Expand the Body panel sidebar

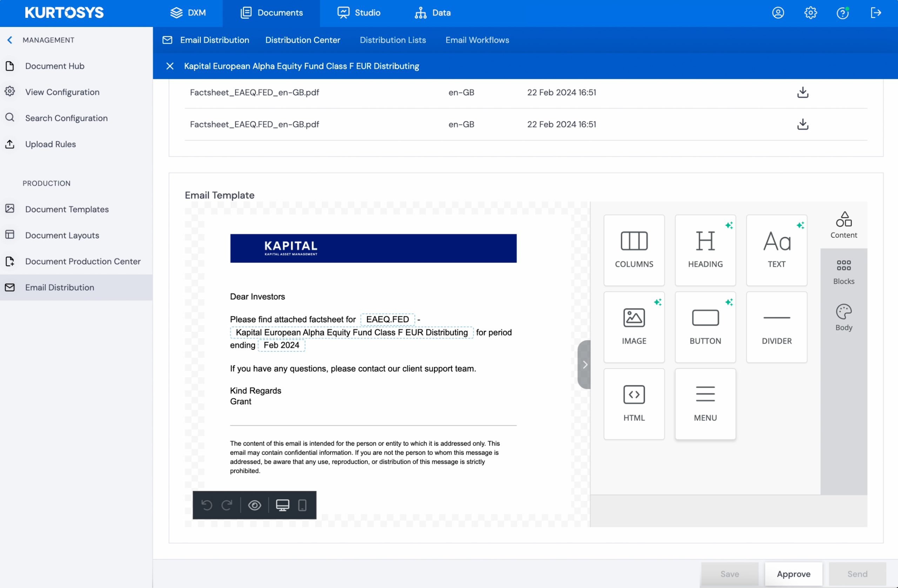843,317
